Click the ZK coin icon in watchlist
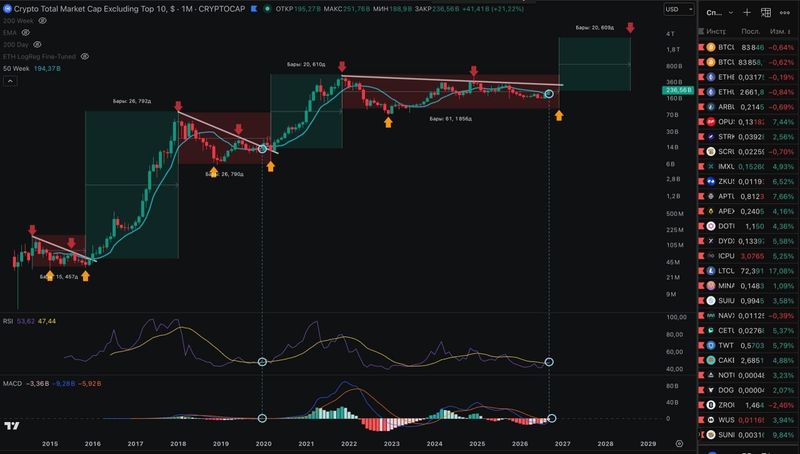The image size is (800, 454). coord(711,182)
